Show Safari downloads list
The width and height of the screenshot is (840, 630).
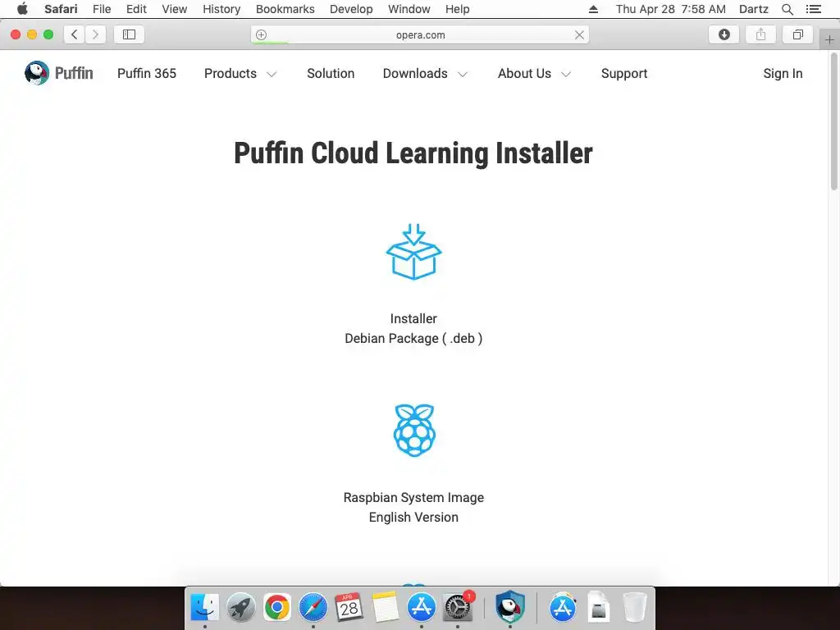(724, 34)
